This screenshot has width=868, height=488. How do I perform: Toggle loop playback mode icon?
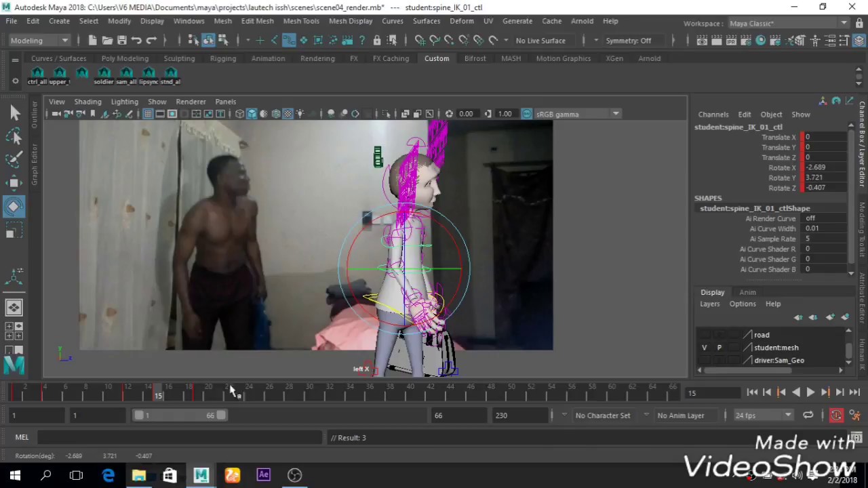pos(808,415)
